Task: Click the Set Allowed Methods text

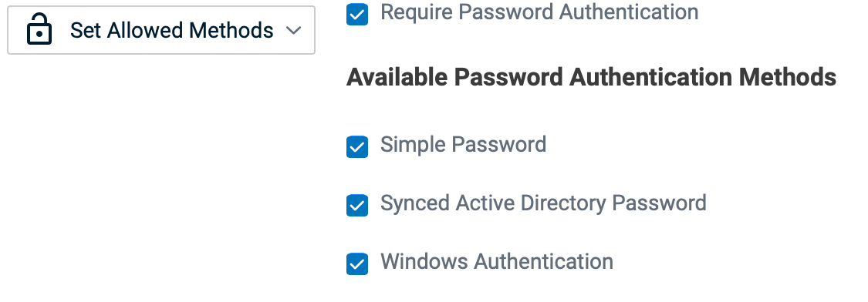Action: coord(171,30)
